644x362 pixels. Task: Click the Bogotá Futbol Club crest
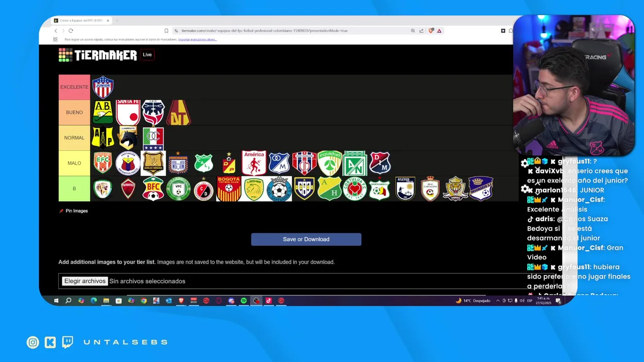click(229, 189)
